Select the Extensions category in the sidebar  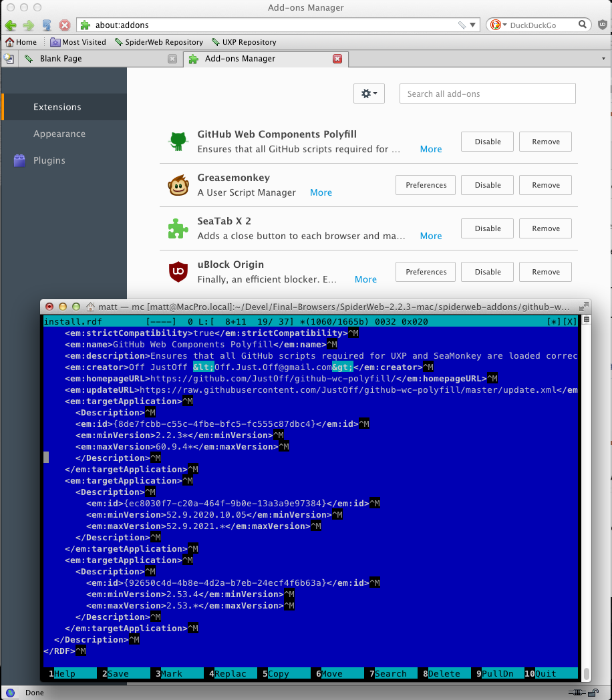[64, 107]
